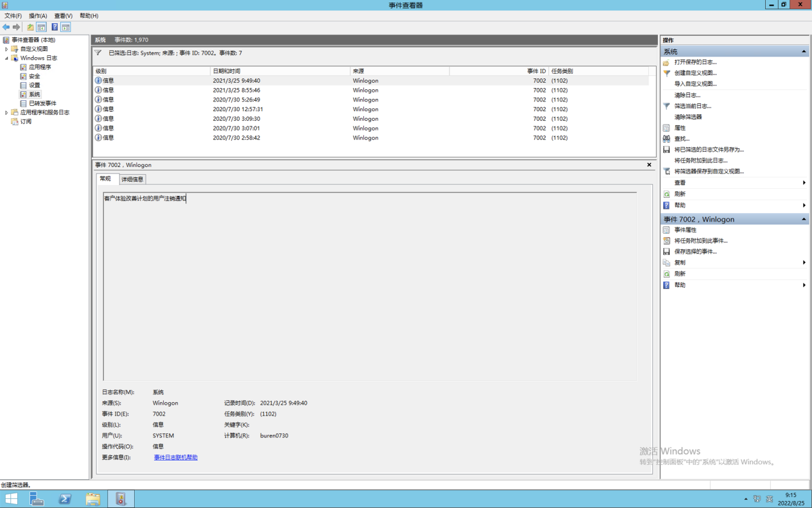Click the 保存选择的事件 disk icon

tap(666, 252)
